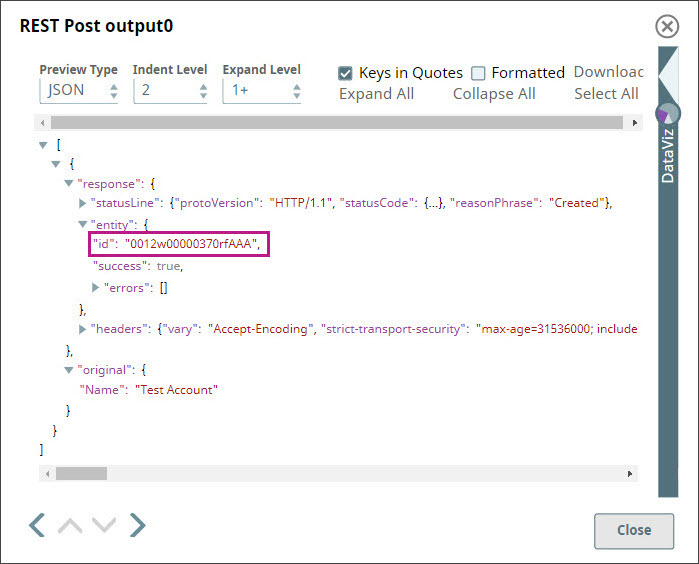Expand the statusLine node
Viewport: 699px width, 564px height.
pyautogui.click(x=83, y=203)
